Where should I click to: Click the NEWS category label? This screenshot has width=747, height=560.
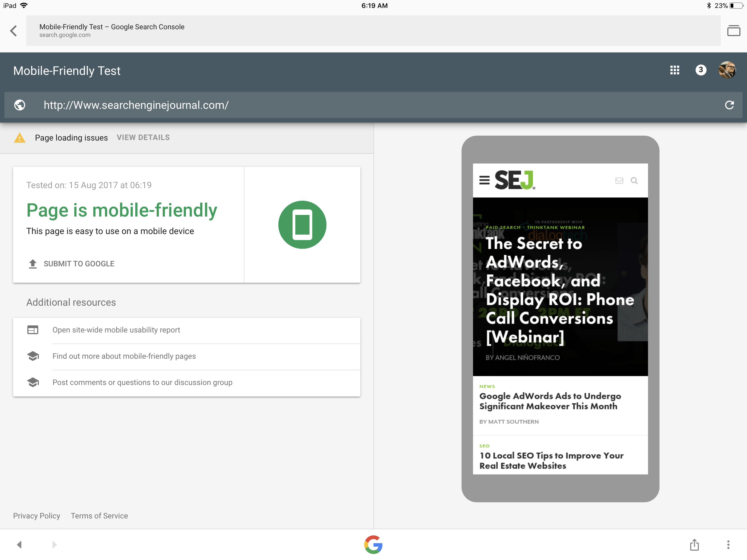pyautogui.click(x=487, y=386)
